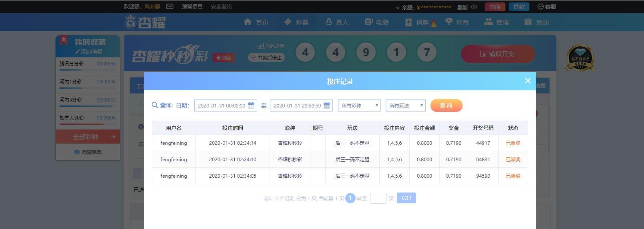Select record at 2020-01-31 02:34:05
The image size is (644, 229).
pos(340,176)
